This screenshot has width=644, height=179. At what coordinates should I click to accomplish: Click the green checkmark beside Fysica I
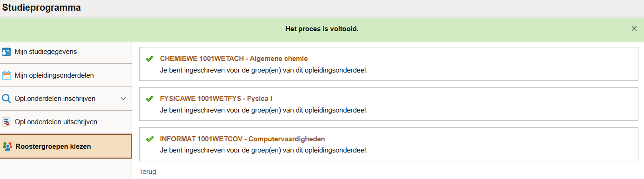click(149, 99)
